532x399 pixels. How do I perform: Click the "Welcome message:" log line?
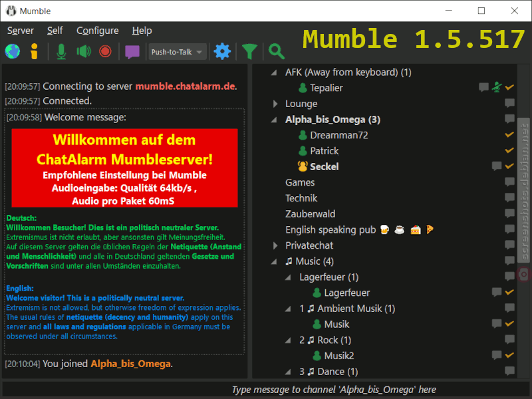pos(85,118)
